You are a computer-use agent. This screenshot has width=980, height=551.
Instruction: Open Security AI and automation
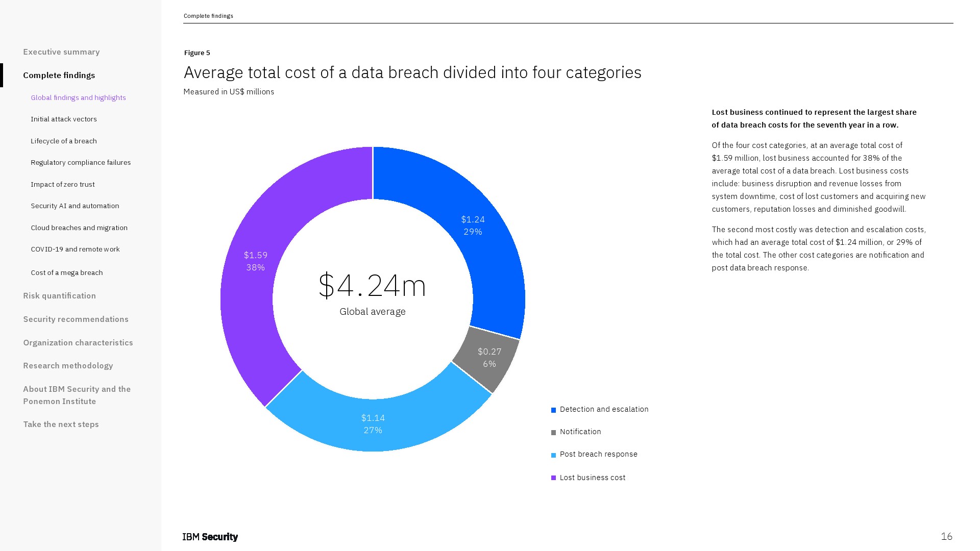click(75, 206)
